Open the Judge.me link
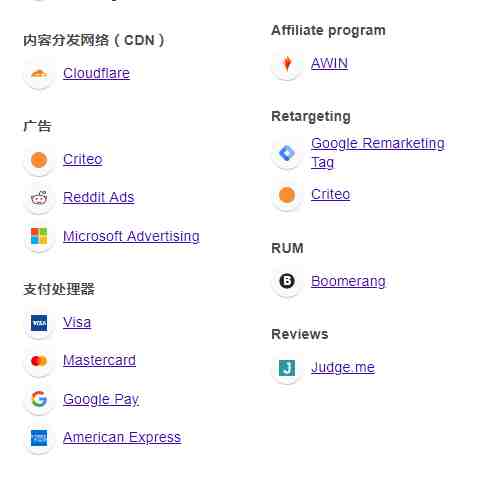Screen dimensions: 485x479 click(x=343, y=368)
